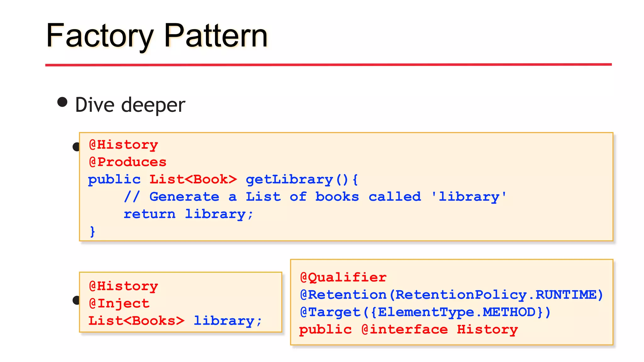Click the 'Factory Pattern' slide title
This screenshot has height=362, width=644.
pos(157,36)
